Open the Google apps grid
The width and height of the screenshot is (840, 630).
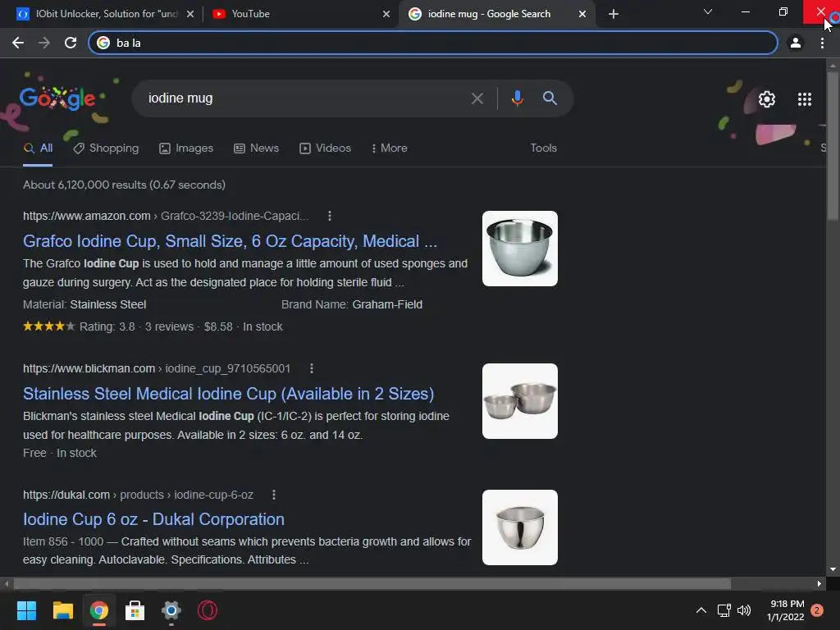[x=805, y=99]
